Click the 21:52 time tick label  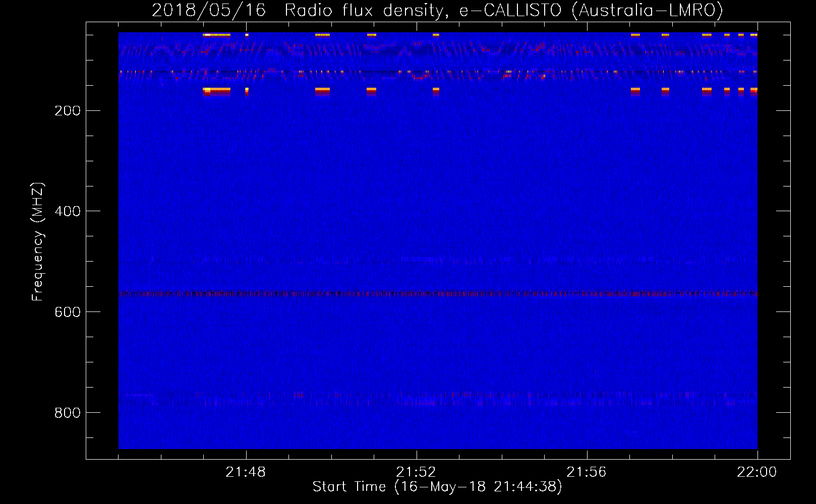click(x=416, y=472)
